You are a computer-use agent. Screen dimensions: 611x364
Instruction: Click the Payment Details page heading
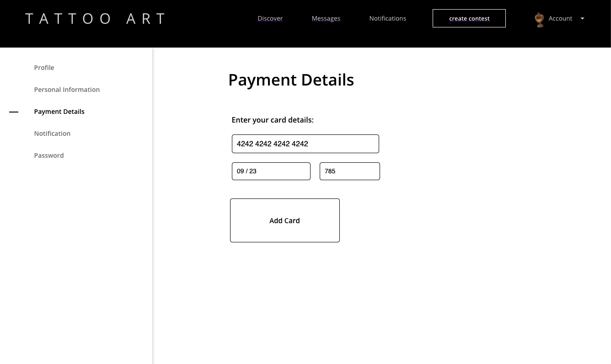[291, 80]
